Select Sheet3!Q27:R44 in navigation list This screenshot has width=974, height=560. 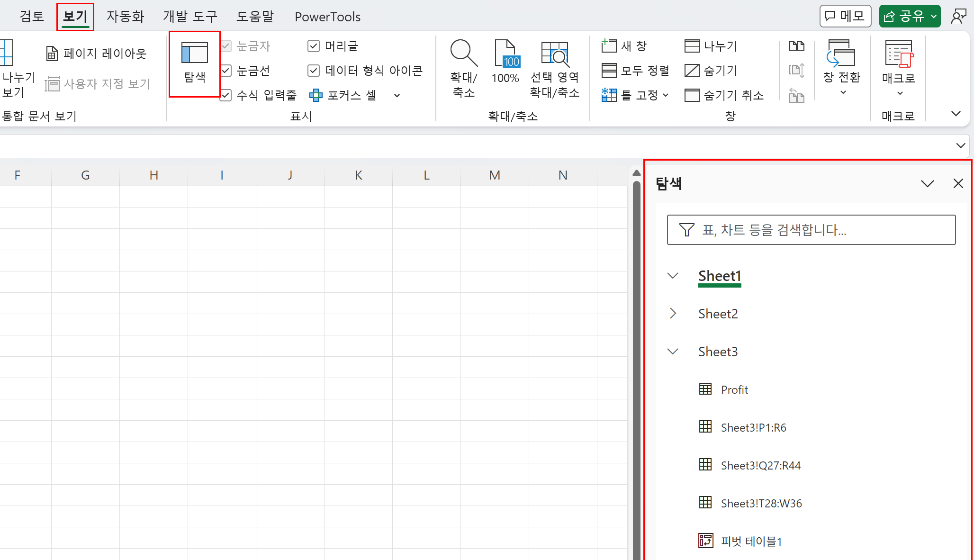click(x=760, y=465)
